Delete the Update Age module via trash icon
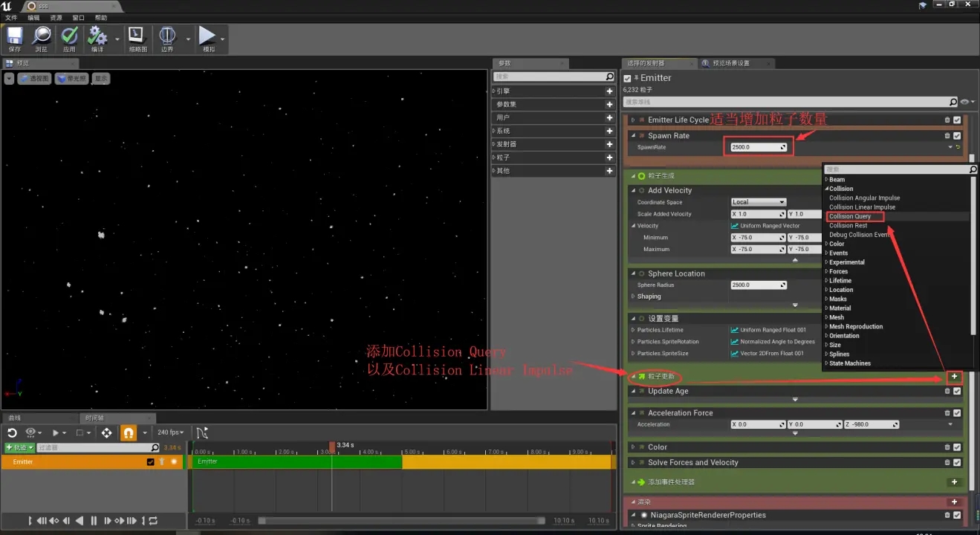This screenshot has width=980, height=535. (947, 391)
